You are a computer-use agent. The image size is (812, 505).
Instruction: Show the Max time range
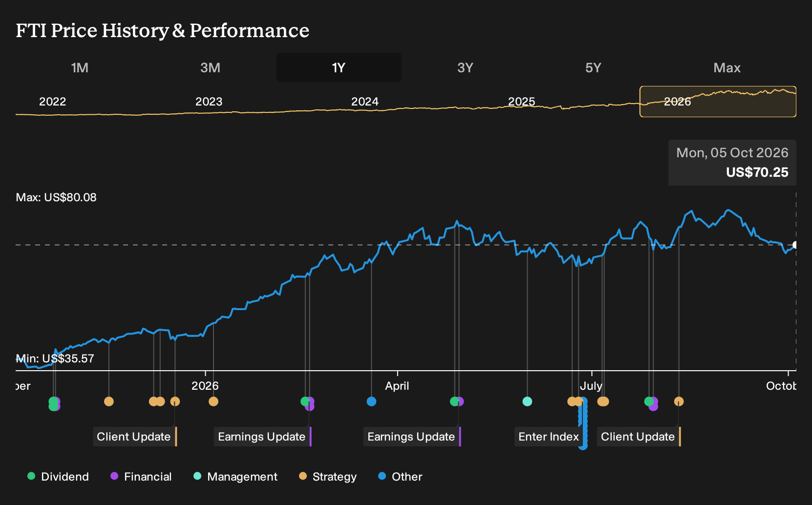(x=727, y=67)
